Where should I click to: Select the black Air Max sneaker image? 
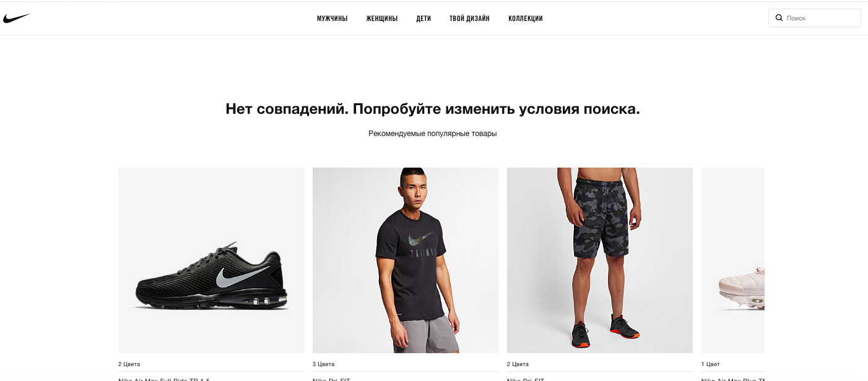pos(211,260)
